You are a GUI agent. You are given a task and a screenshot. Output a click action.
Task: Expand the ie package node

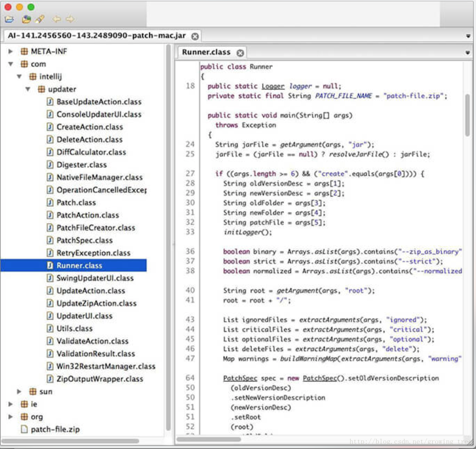click(x=11, y=404)
